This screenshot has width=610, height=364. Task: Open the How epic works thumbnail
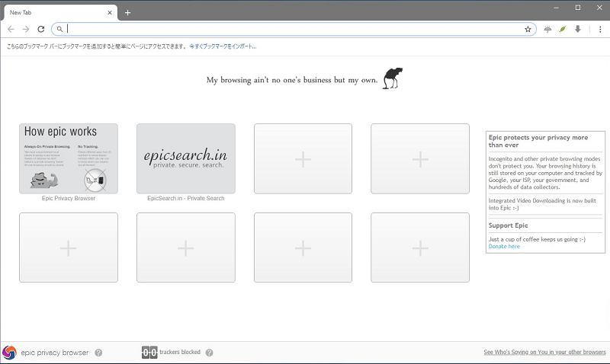coord(69,158)
